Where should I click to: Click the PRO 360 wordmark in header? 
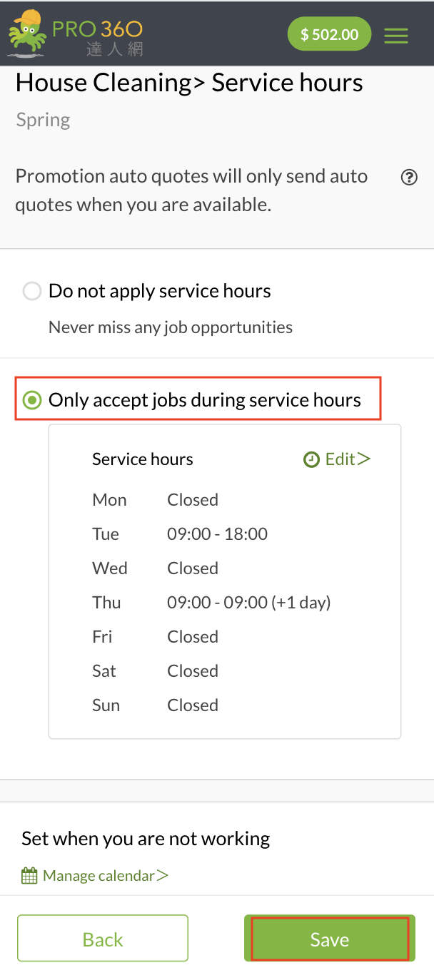click(98, 29)
